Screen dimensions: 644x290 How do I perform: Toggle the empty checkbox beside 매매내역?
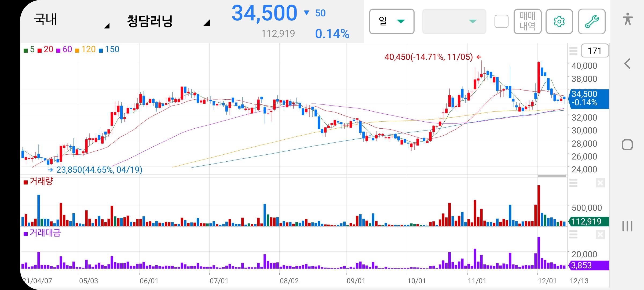[502, 21]
